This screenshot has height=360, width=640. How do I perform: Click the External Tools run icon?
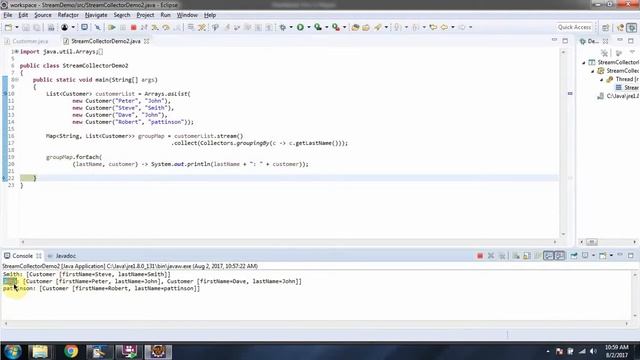336,27
